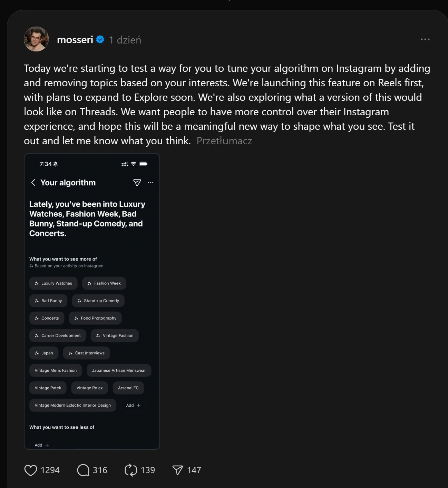The width and height of the screenshot is (448, 488).
Task: Tap the share icon in the algorithm header
Action: tap(137, 183)
